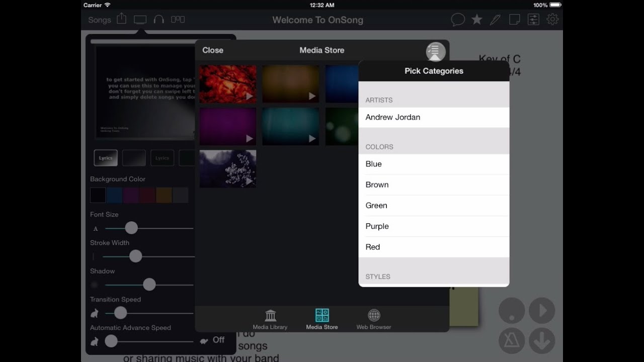Screen dimensions: 644x362
Task: Tap the shadow circle icon
Action: click(94, 285)
